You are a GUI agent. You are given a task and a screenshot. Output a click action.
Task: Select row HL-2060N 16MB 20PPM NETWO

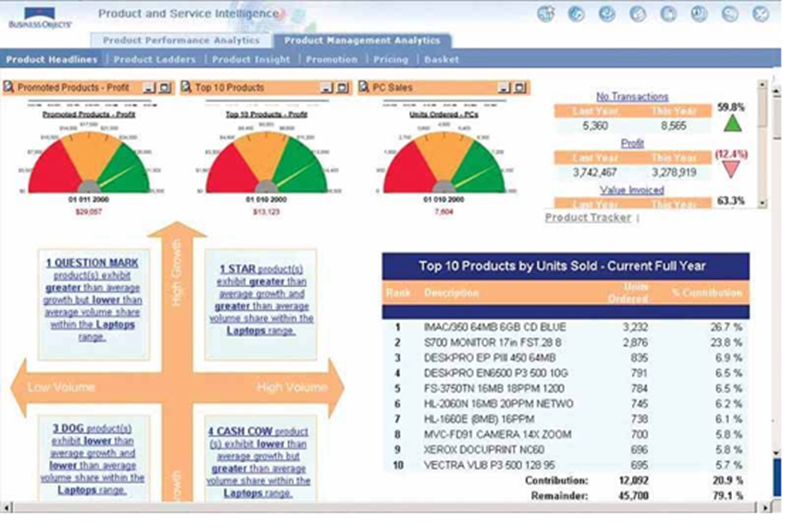tap(566, 404)
